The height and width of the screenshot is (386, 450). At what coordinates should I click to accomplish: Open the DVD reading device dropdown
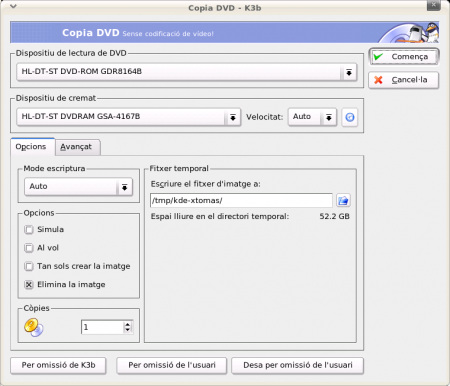[187, 72]
